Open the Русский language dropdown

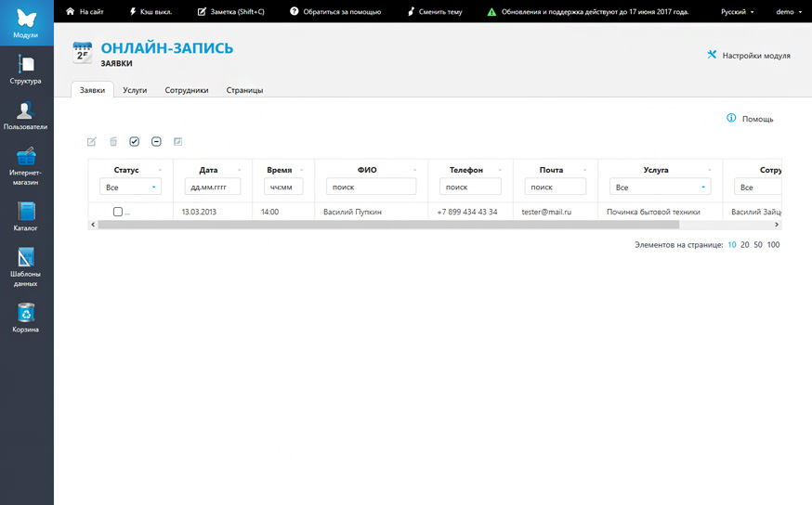[737, 11]
